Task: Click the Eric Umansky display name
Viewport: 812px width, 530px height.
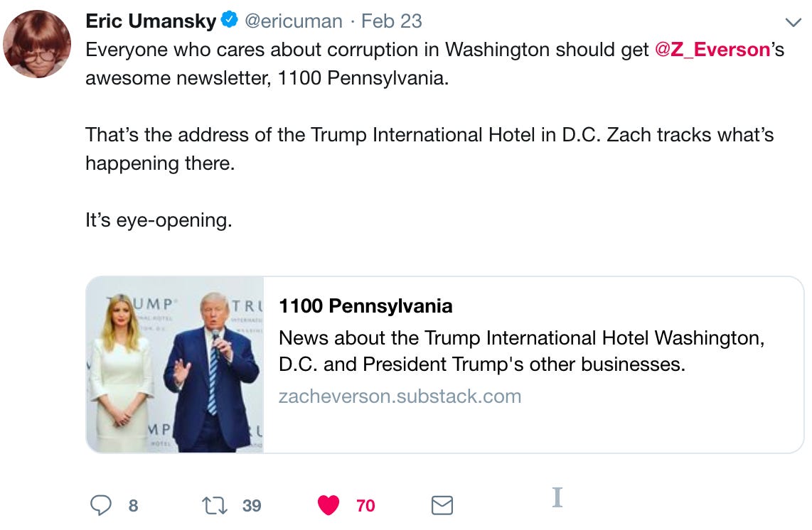Action: tap(151, 21)
